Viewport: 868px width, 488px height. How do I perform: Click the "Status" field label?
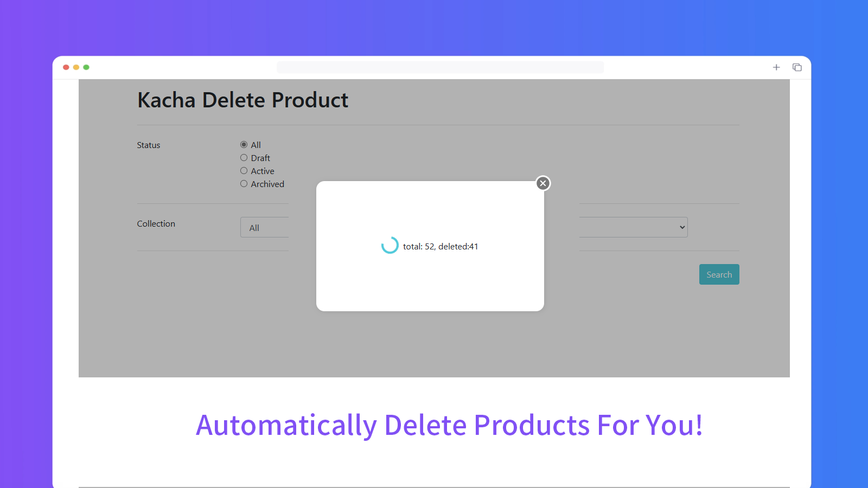148,145
